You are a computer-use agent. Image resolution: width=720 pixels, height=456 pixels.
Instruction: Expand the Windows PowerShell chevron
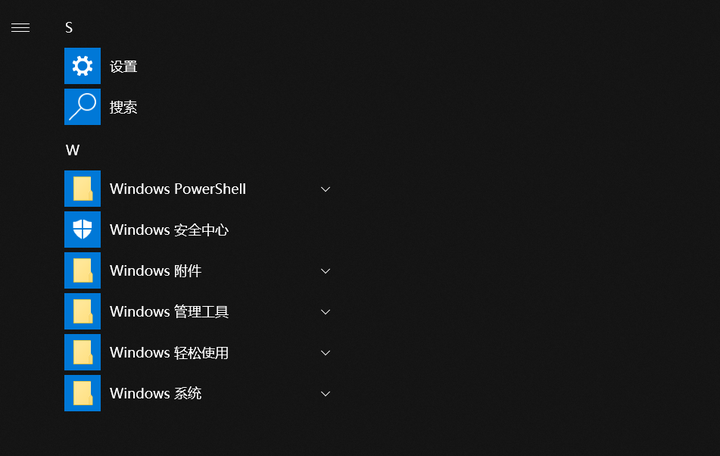point(326,189)
